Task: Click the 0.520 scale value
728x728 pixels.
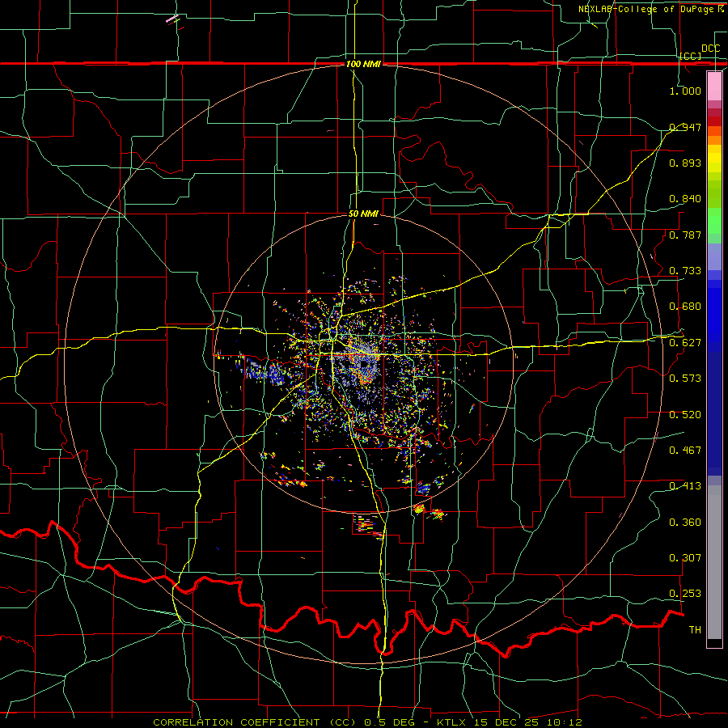Action: point(685,414)
